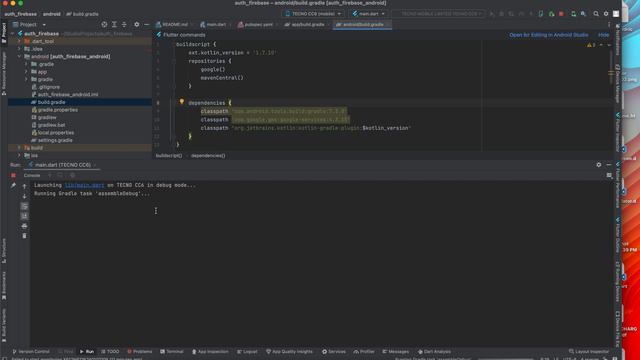Viewport: 640px width, 360px height.
Task: Expand the build folder in tree
Action: pyautogui.click(x=19, y=148)
